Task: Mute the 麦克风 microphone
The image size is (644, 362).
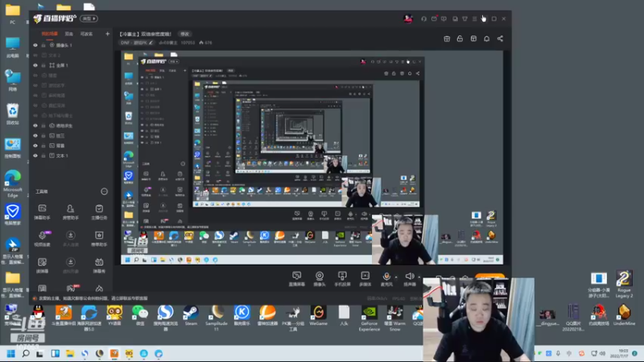Action: pyautogui.click(x=386, y=278)
